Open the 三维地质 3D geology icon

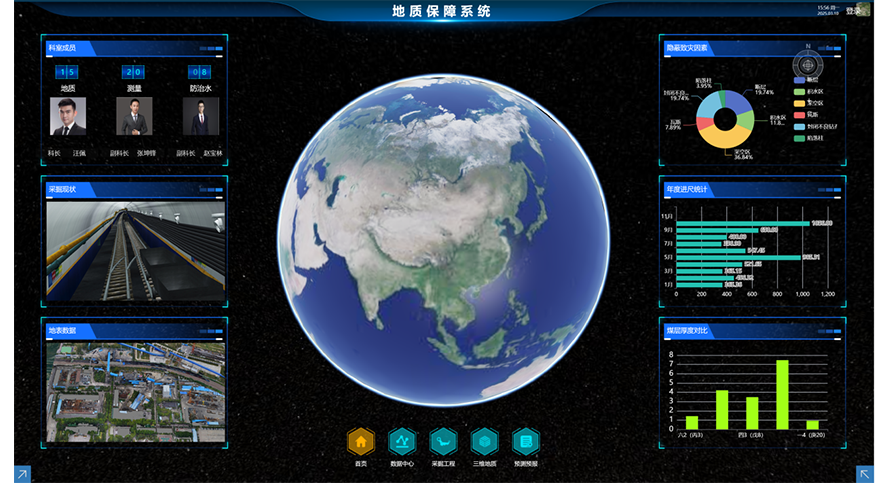click(x=485, y=441)
